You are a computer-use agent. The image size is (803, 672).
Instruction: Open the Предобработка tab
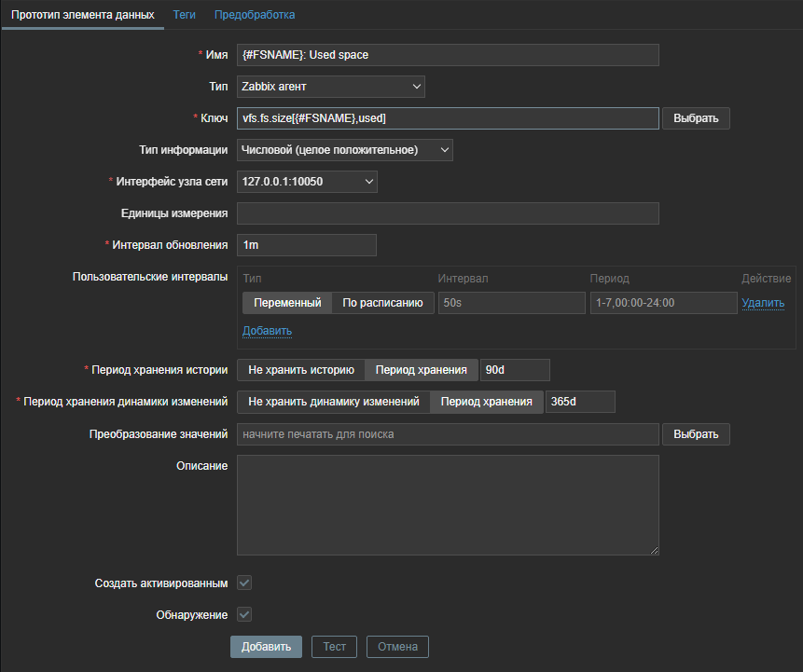[255, 15]
